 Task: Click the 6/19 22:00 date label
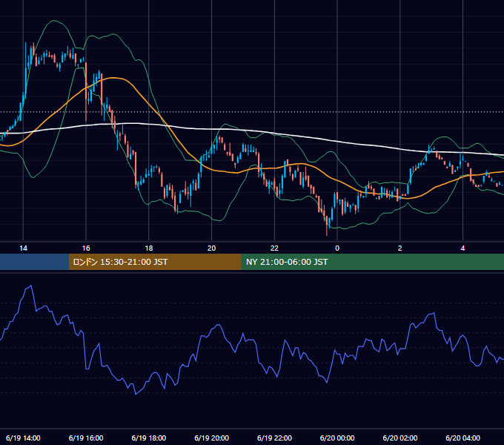tap(274, 438)
